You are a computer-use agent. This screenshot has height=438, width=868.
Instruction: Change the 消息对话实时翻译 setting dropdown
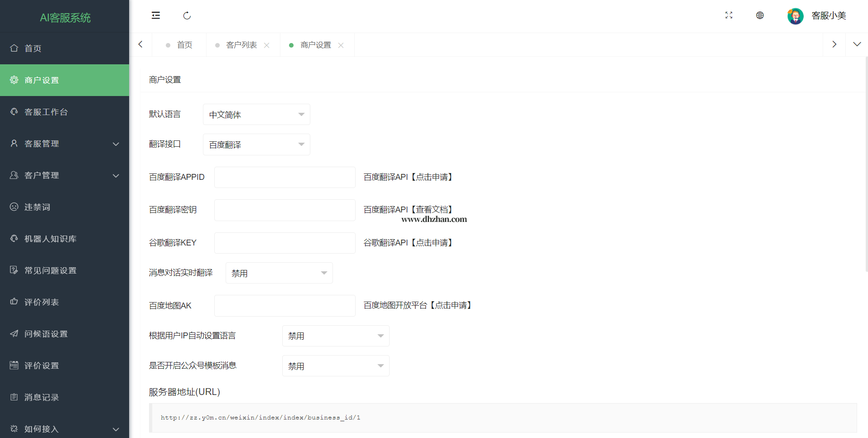pos(279,273)
